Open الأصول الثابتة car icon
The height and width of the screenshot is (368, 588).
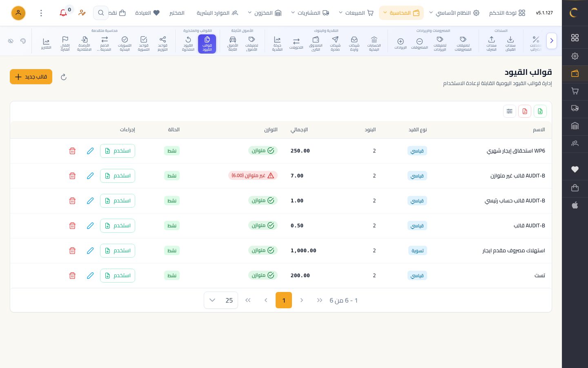tap(233, 44)
